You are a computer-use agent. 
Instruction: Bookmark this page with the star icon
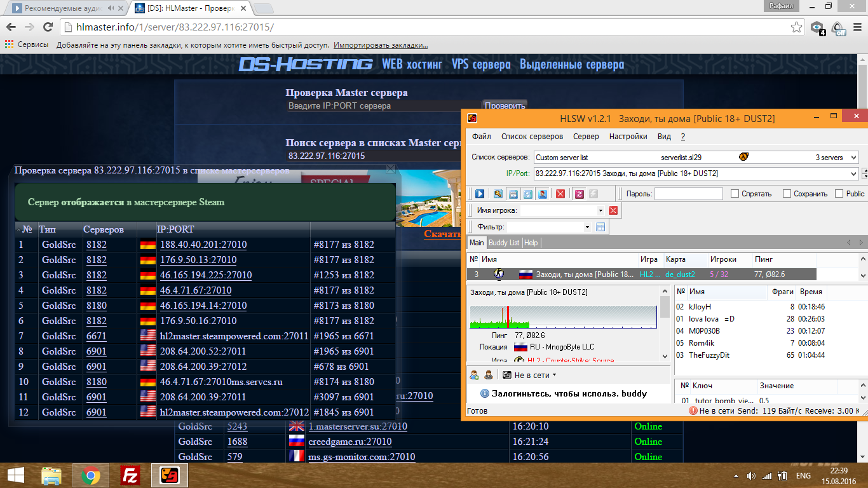(797, 27)
